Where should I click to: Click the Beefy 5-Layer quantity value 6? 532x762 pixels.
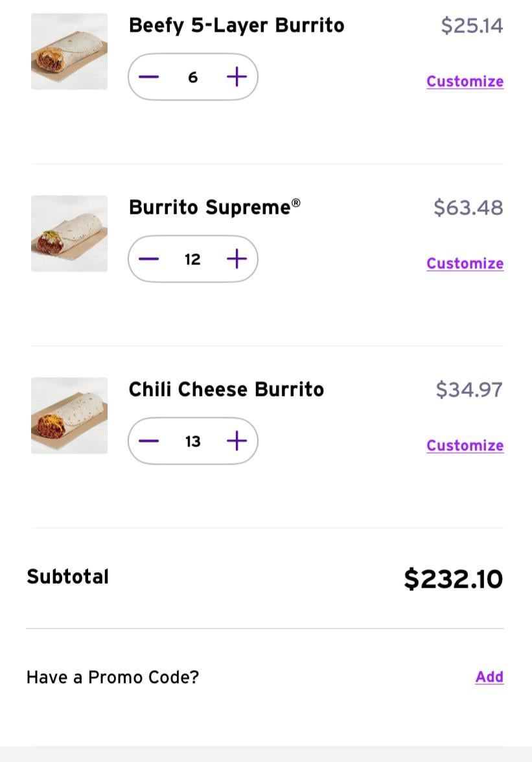pyautogui.click(x=192, y=78)
